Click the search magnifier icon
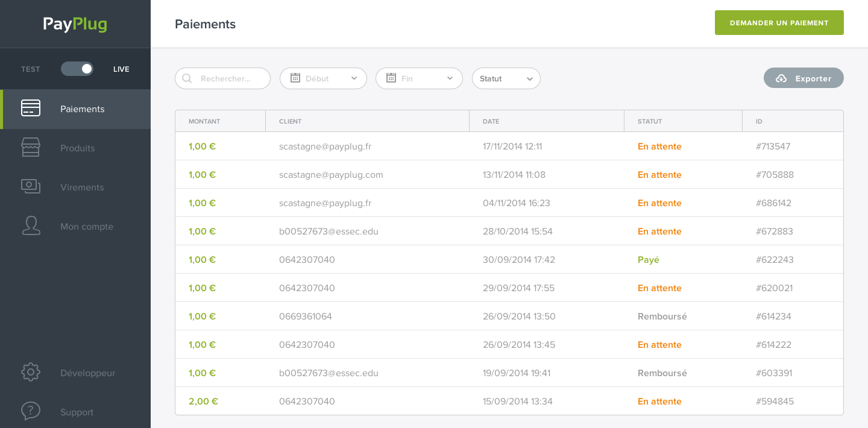The image size is (868, 428). (187, 78)
